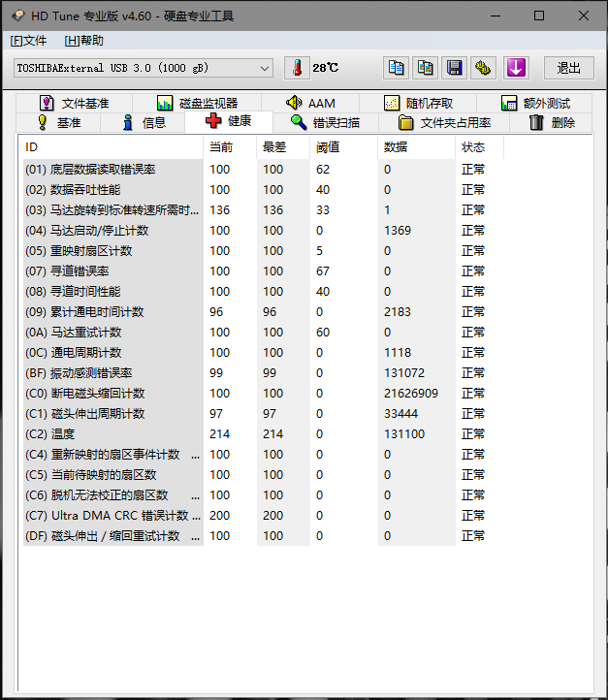The height and width of the screenshot is (700, 608).
Task: Click data value 1369
Action: pyautogui.click(x=398, y=231)
